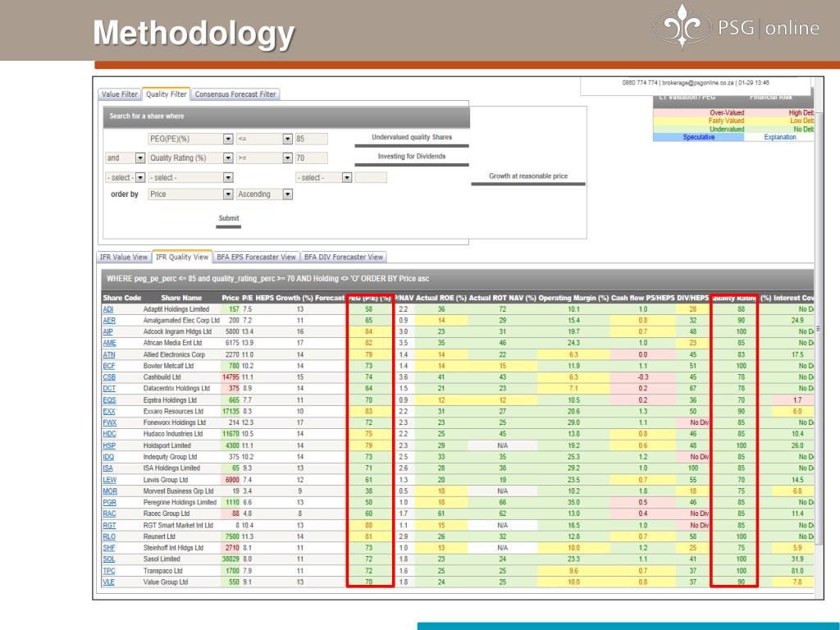Viewport: 840px width, 630px height.
Task: Open the ATN share code link
Action: coord(109,354)
